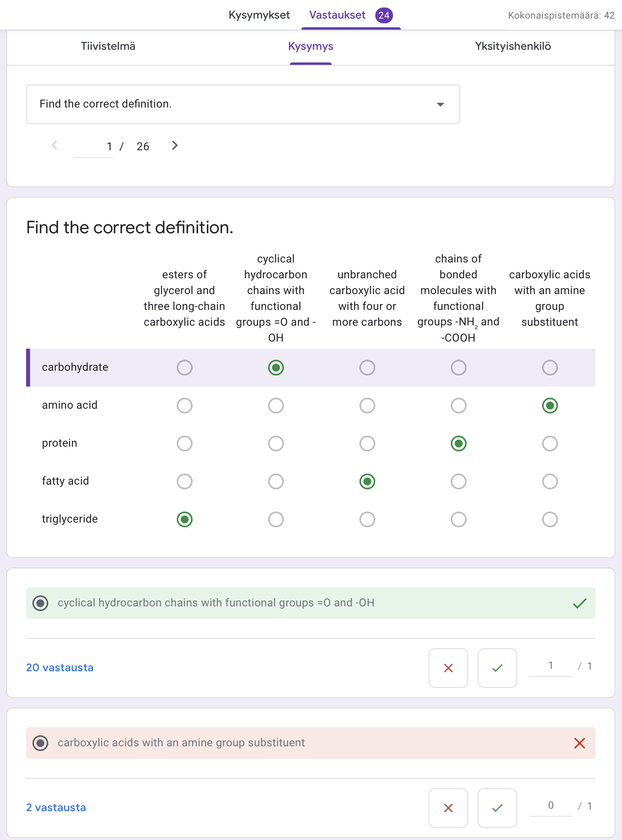Open the 20 vastausta link
Viewport: 622px width, 840px height.
(60, 668)
